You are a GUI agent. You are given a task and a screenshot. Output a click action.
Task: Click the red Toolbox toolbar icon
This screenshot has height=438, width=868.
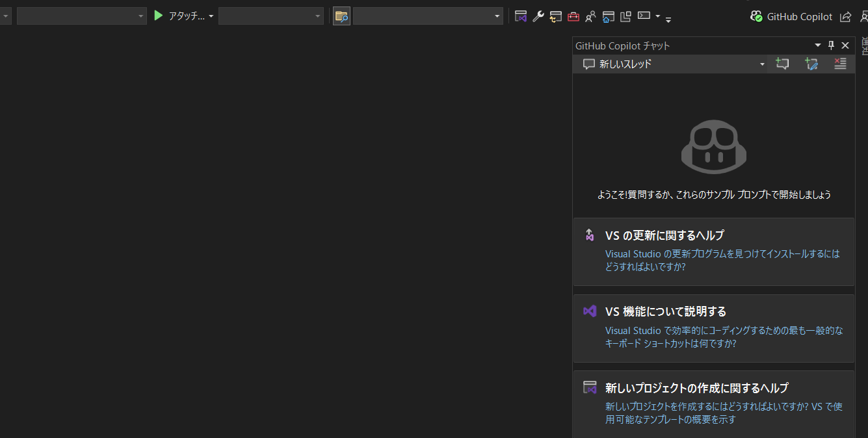(x=573, y=16)
